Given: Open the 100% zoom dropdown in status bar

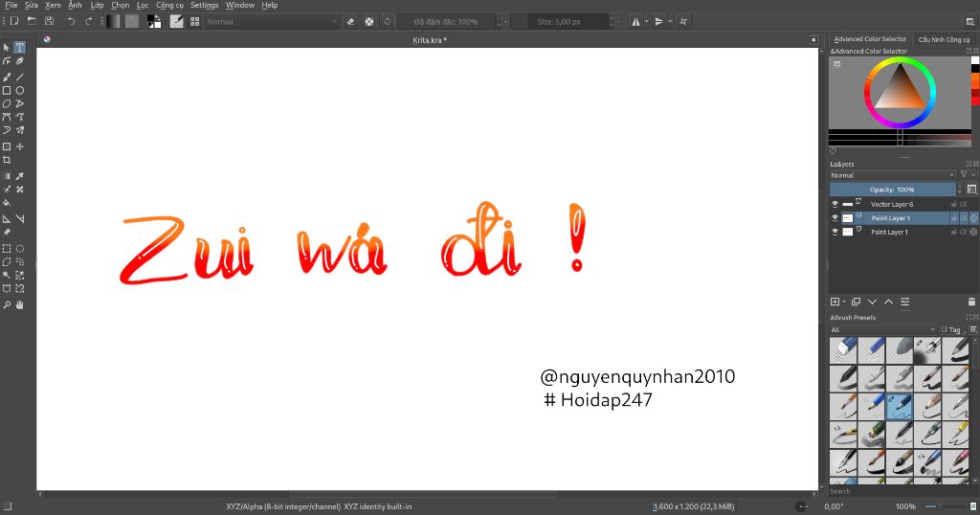Looking at the screenshot, I should 905,507.
